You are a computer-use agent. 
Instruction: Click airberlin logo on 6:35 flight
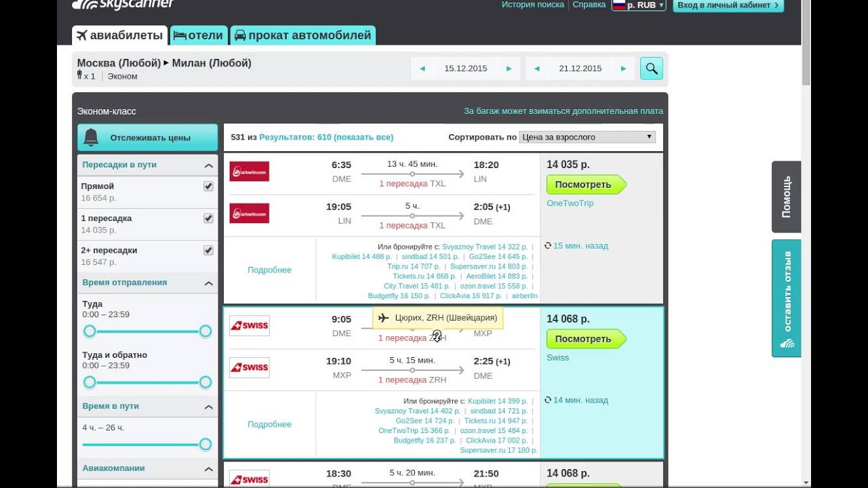[249, 171]
